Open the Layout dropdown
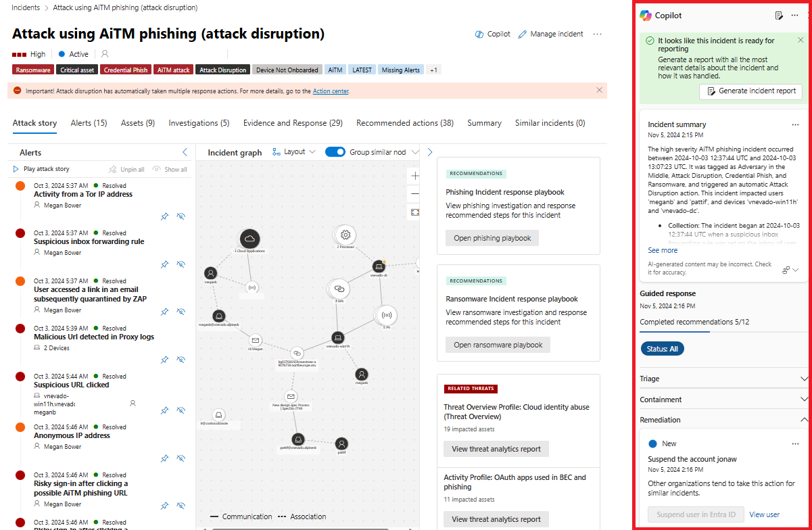 tap(294, 152)
